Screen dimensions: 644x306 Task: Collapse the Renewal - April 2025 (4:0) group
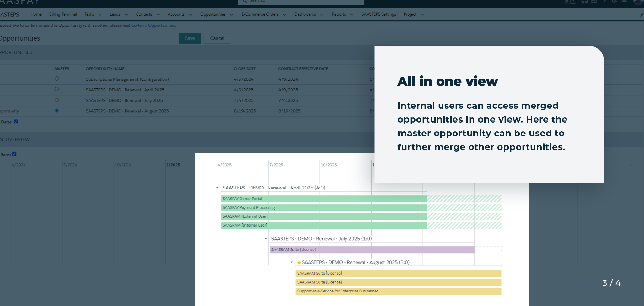(217, 188)
